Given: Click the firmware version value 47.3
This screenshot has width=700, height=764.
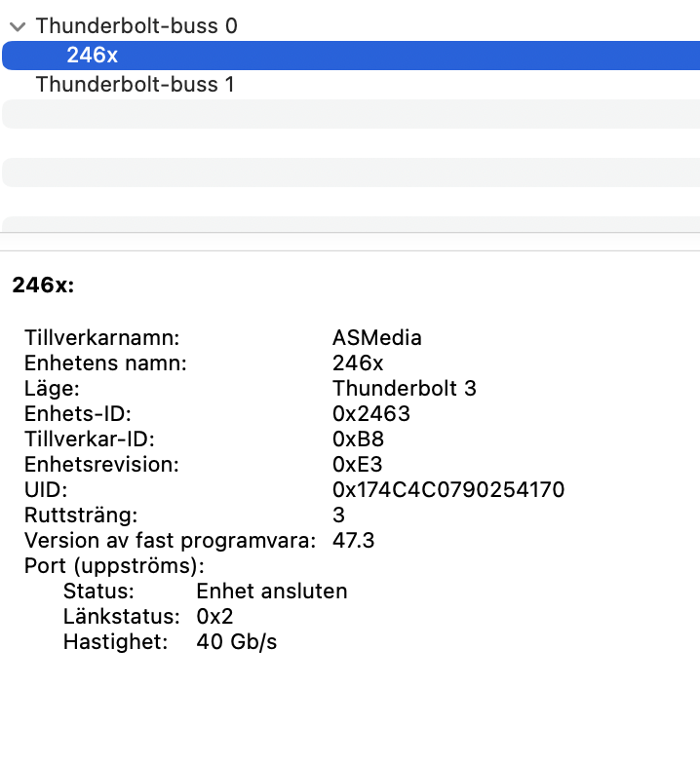Looking at the screenshot, I should coord(353,541).
